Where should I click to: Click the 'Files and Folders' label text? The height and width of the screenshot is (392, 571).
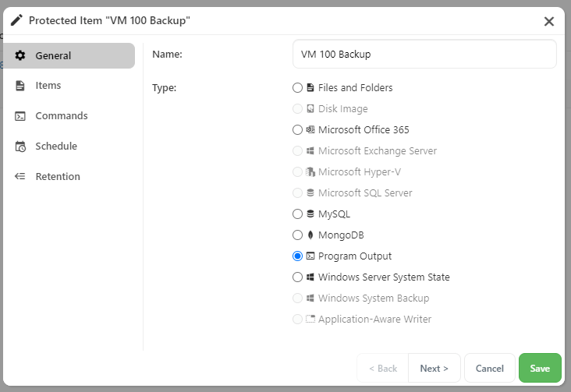tap(355, 88)
